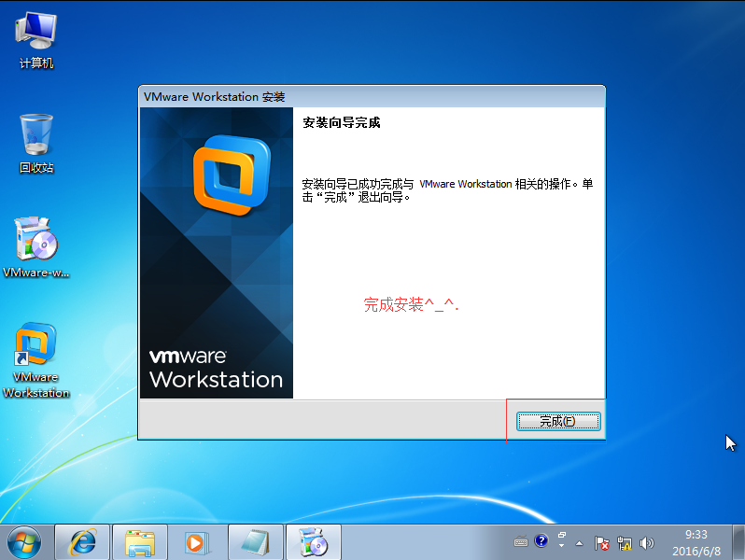This screenshot has width=745, height=560.
Task: Open the clock showing 9:33
Action: click(x=696, y=542)
